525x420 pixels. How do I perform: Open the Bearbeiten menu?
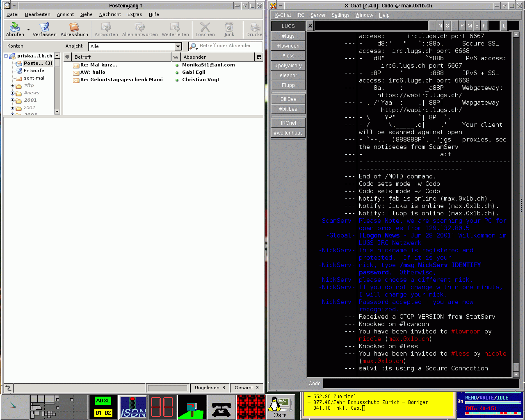(37, 14)
